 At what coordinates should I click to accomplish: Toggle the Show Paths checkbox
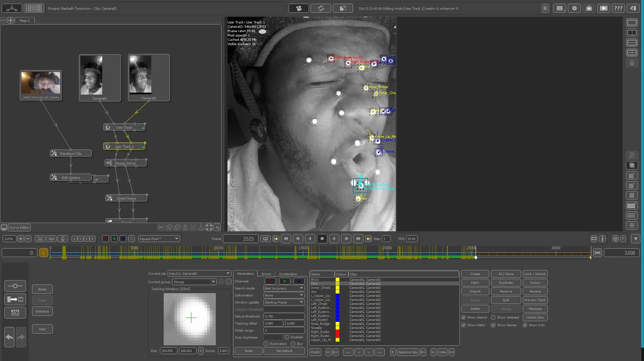click(464, 325)
